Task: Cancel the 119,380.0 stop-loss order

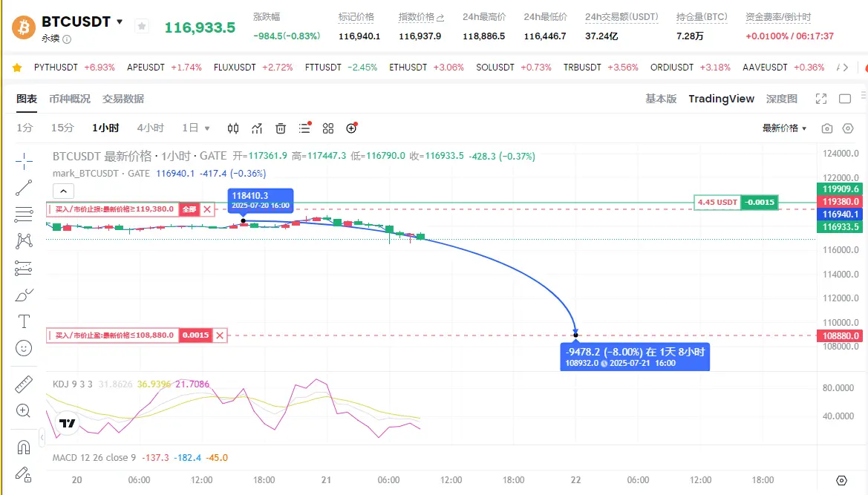Action: click(x=207, y=209)
